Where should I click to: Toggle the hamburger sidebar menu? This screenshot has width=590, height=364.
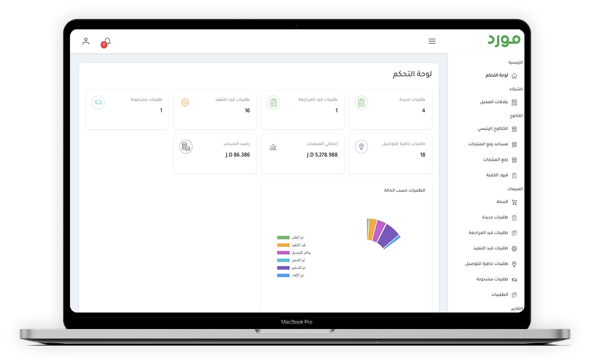point(432,41)
